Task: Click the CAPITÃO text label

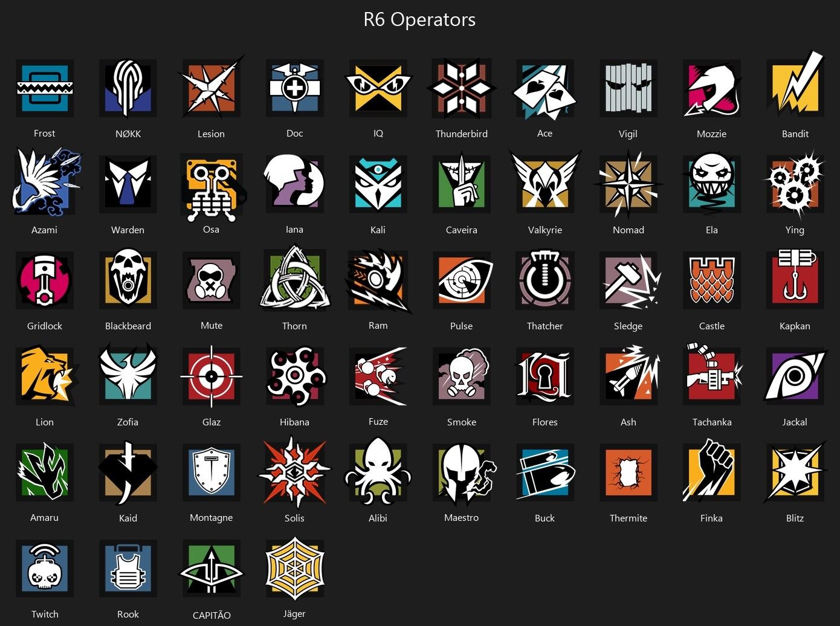Action: [212, 615]
